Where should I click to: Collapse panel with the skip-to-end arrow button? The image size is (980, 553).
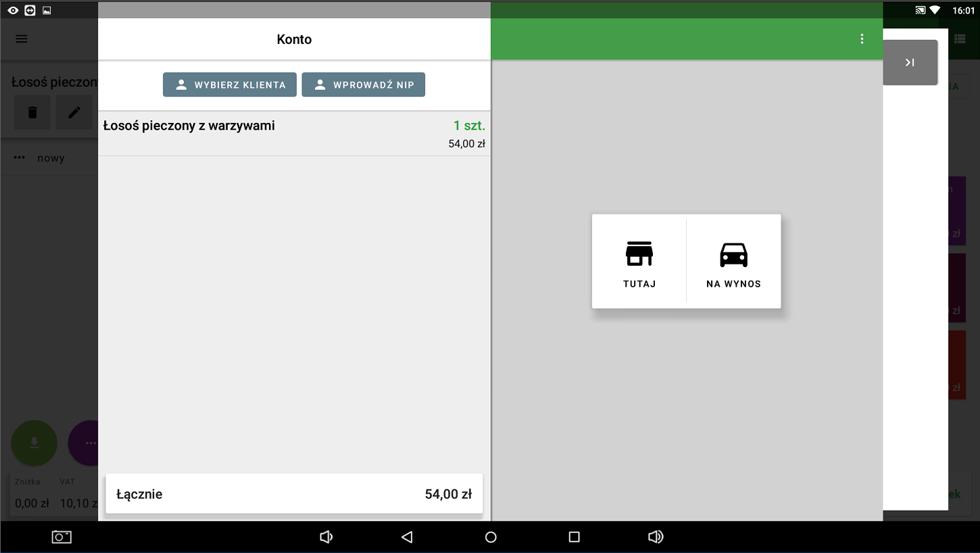tap(910, 62)
